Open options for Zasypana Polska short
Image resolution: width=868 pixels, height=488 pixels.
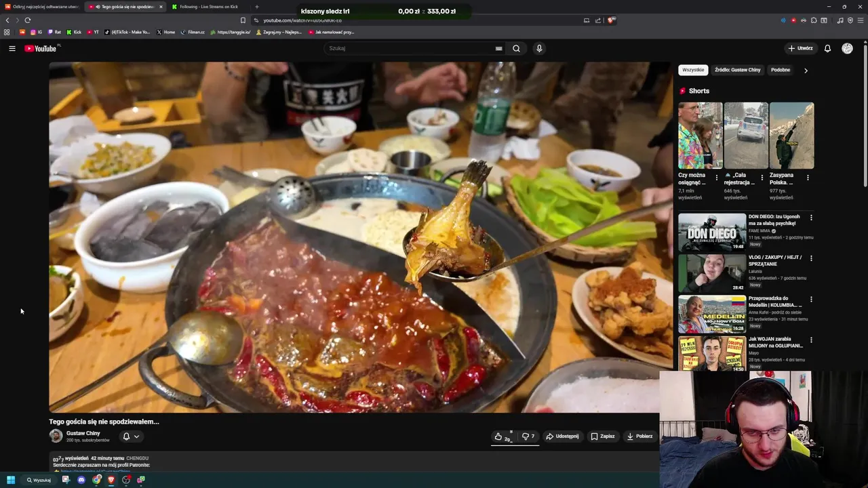[x=808, y=178]
